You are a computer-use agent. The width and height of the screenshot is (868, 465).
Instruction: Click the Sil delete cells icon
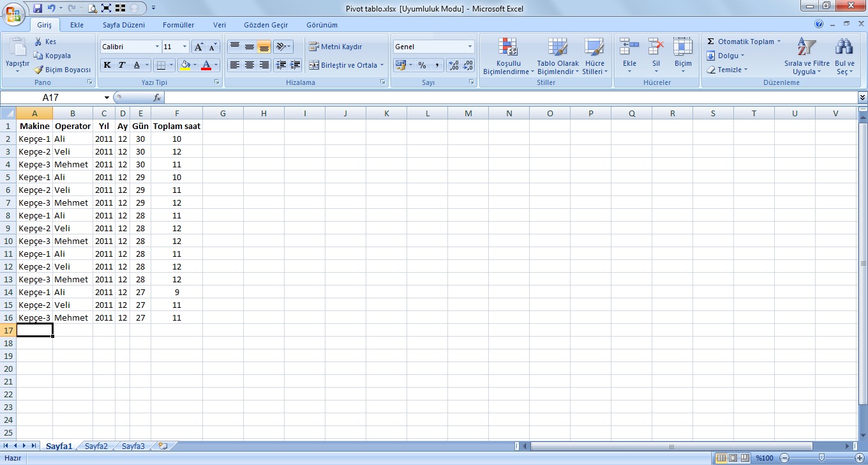[x=656, y=47]
